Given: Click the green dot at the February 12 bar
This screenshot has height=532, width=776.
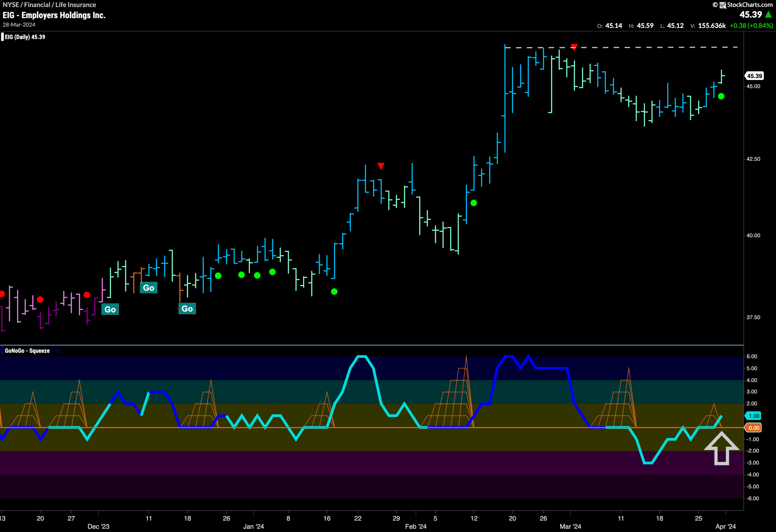Looking at the screenshot, I should pos(474,203).
